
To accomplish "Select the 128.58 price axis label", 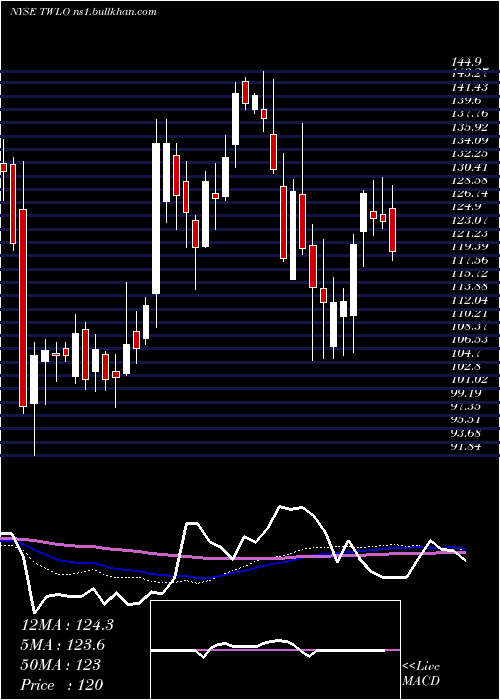I will [470, 180].
